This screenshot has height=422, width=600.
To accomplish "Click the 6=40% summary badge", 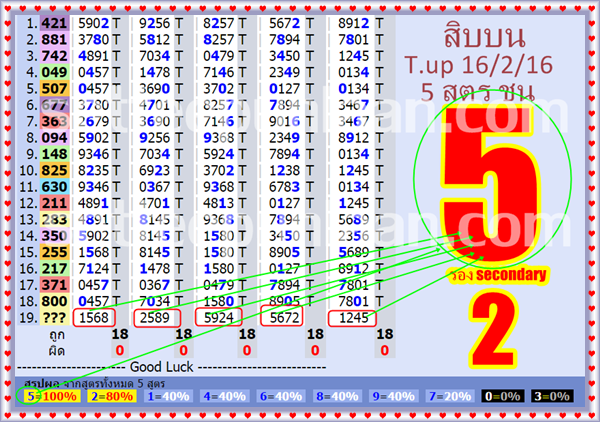I will tap(281, 396).
